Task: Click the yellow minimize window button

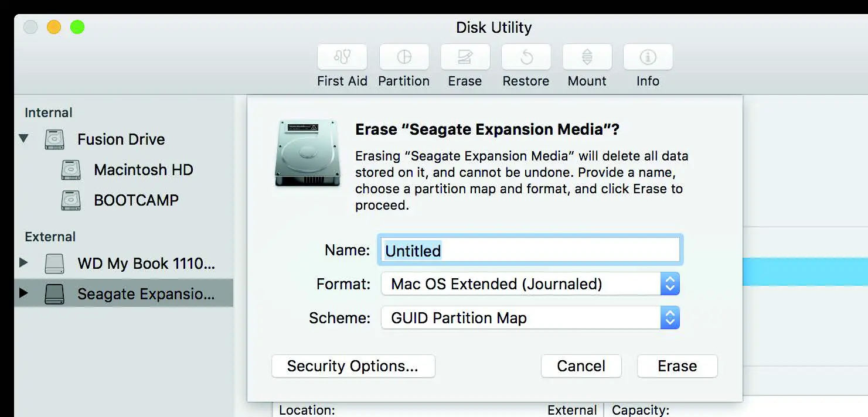Action: (x=54, y=27)
